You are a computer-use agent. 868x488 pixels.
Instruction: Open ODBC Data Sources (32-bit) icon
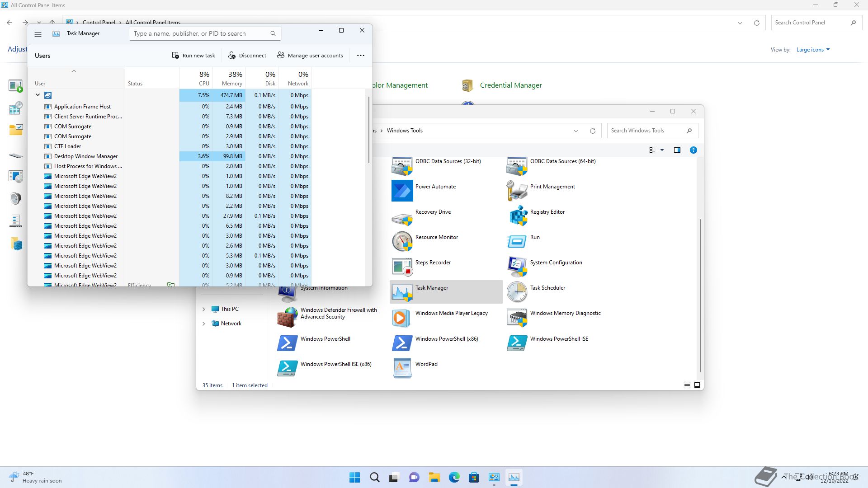click(402, 166)
